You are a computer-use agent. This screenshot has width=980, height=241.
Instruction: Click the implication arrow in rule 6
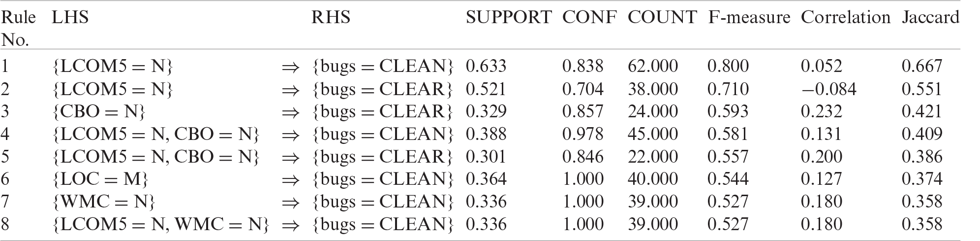click(290, 179)
